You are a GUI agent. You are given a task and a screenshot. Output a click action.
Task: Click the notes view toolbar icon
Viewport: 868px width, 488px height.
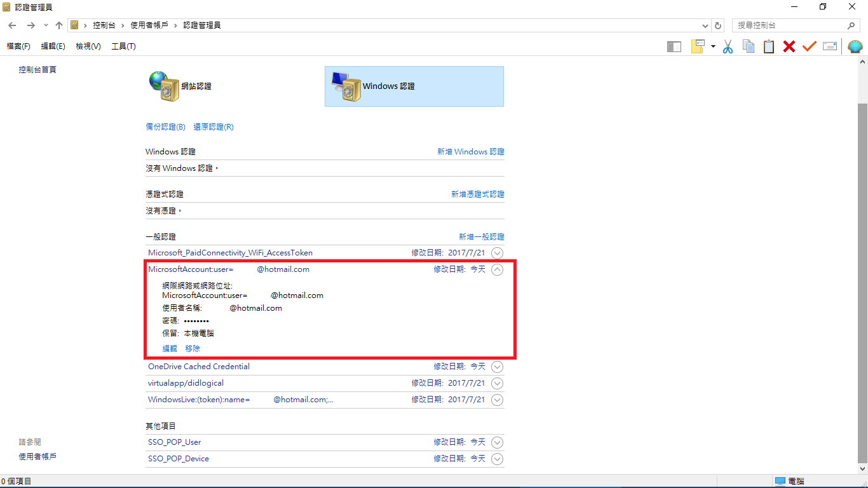coord(698,46)
